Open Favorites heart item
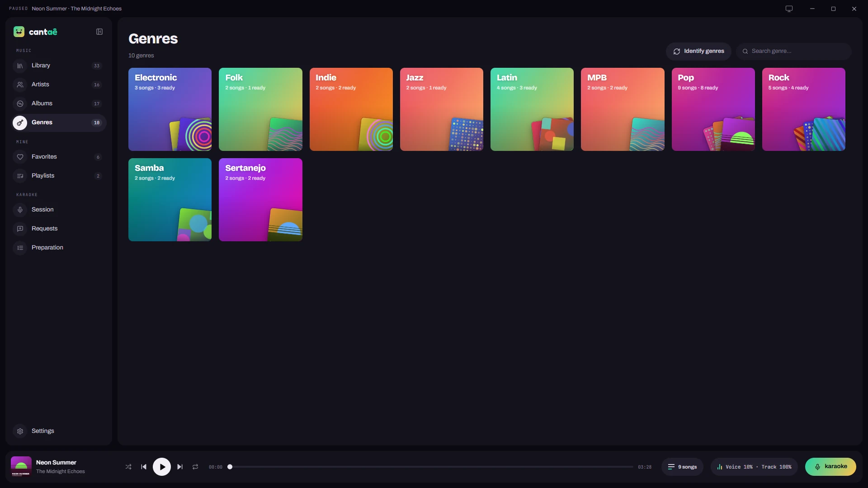The height and width of the screenshot is (488, 868). (x=59, y=157)
